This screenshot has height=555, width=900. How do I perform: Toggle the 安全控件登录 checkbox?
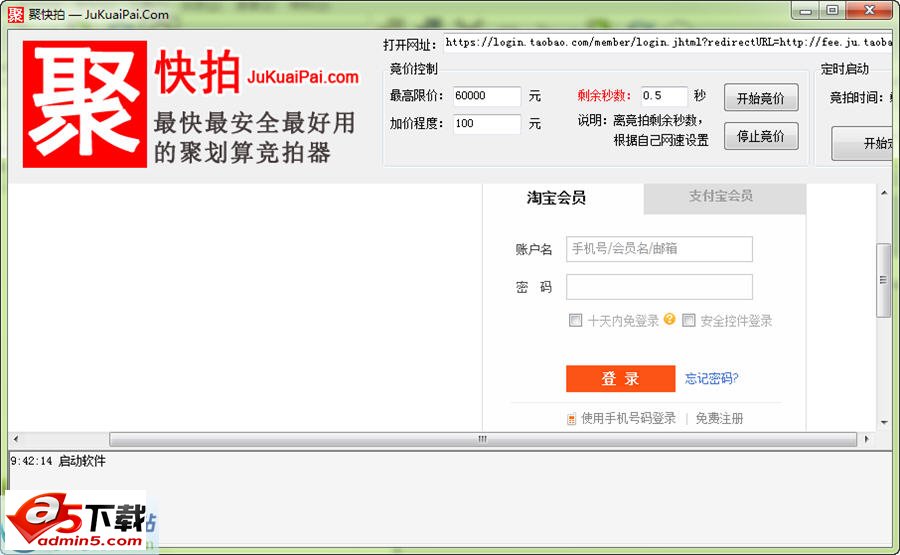(x=689, y=320)
